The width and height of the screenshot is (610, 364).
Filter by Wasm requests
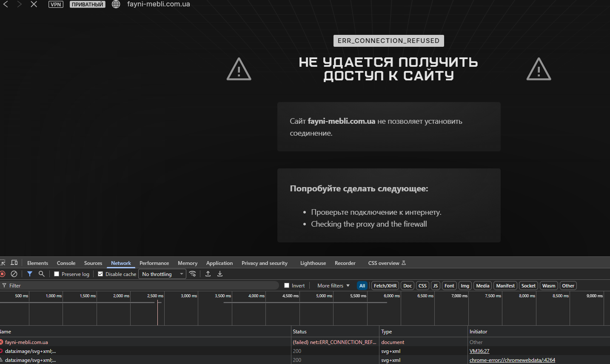click(549, 286)
